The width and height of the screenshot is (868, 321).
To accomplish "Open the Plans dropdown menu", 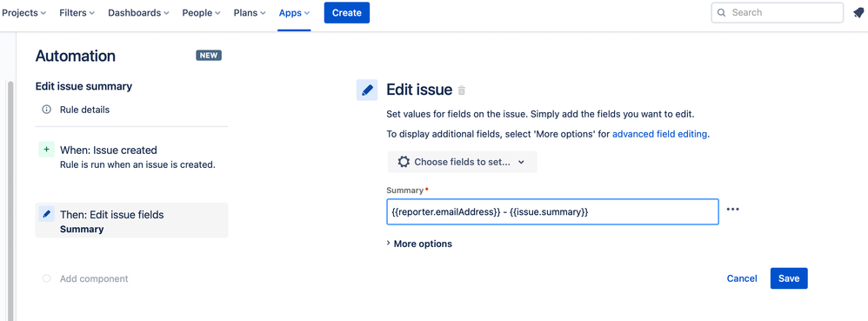I will tap(249, 13).
